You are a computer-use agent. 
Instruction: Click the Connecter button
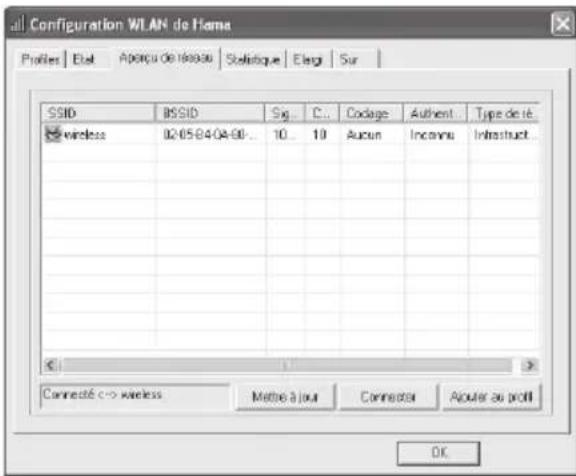pyautogui.click(x=389, y=397)
